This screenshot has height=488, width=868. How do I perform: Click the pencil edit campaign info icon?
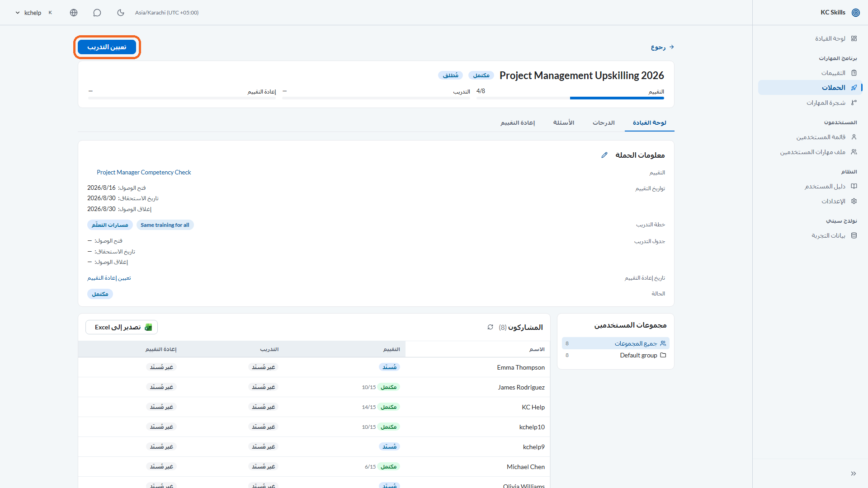[x=604, y=155]
